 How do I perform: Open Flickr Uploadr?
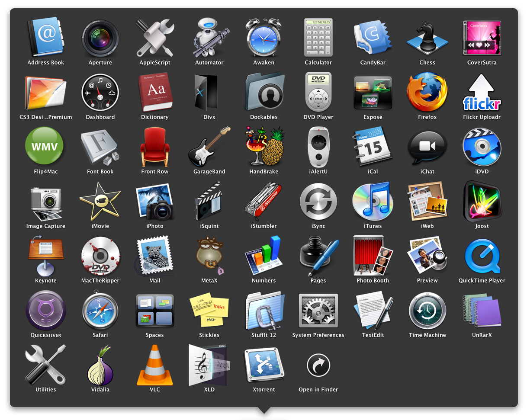tap(482, 92)
